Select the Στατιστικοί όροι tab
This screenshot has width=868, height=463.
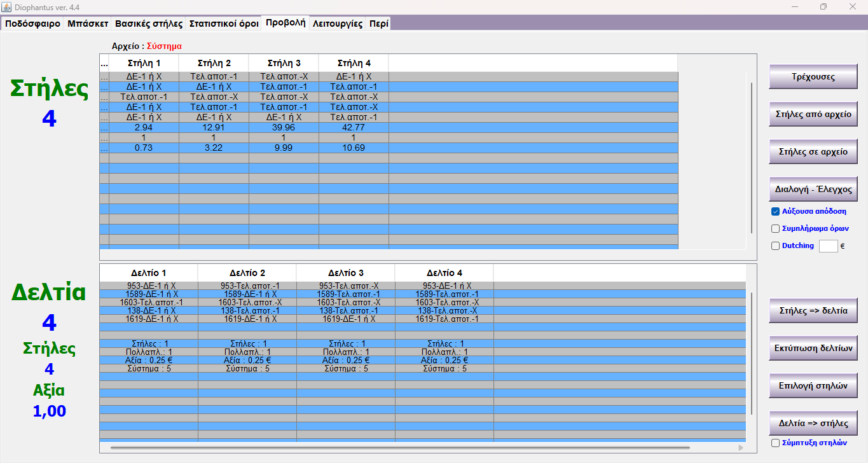click(x=224, y=24)
